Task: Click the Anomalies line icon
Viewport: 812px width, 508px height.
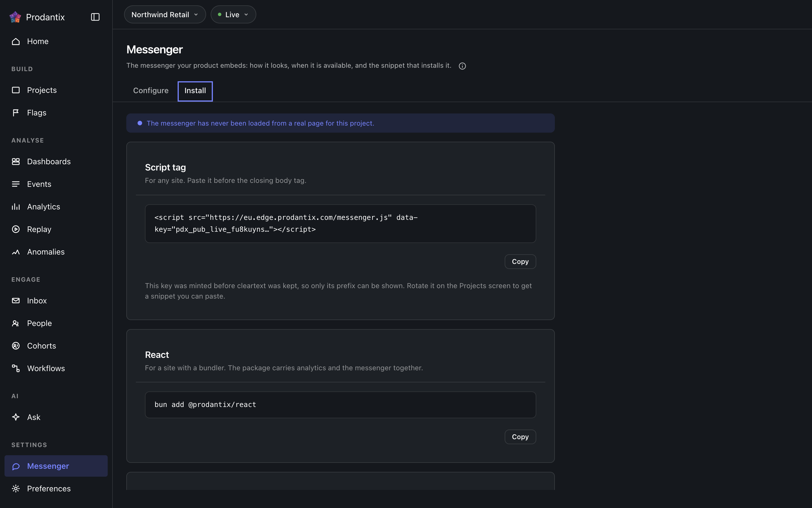Action: pyautogui.click(x=16, y=252)
